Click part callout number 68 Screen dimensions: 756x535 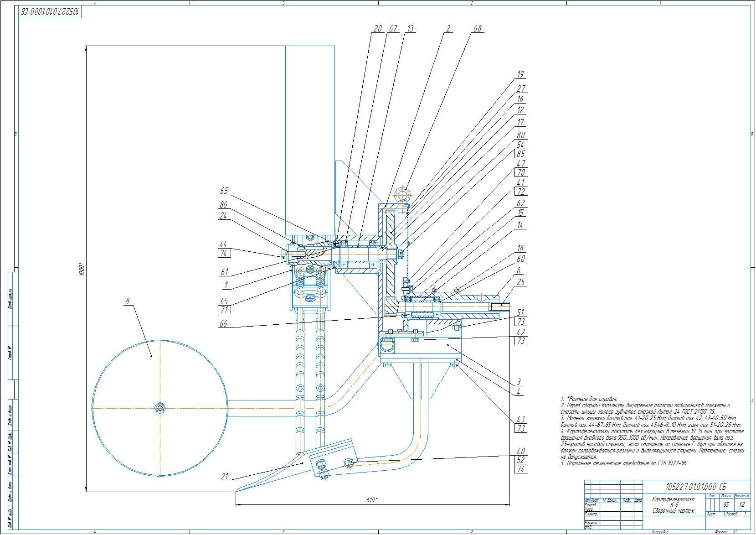coord(477,29)
